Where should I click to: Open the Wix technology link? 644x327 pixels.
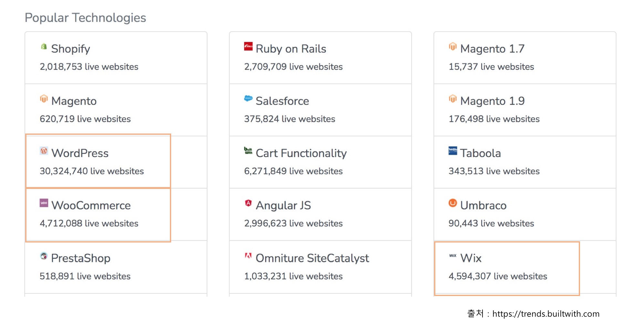point(471,258)
